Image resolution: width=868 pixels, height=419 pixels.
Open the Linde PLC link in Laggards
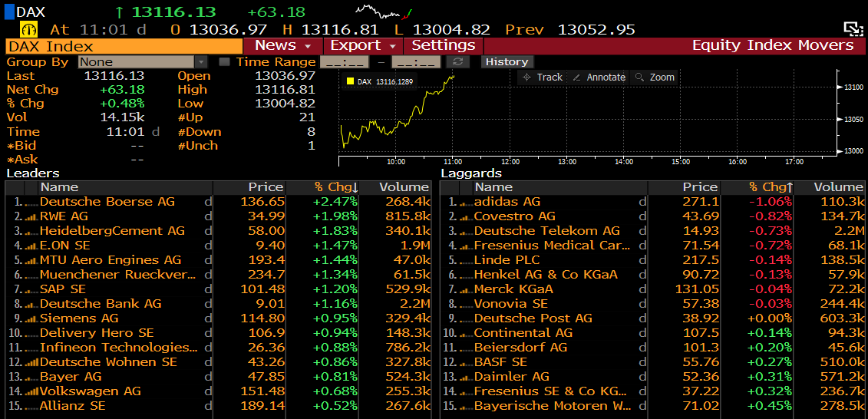tap(507, 260)
